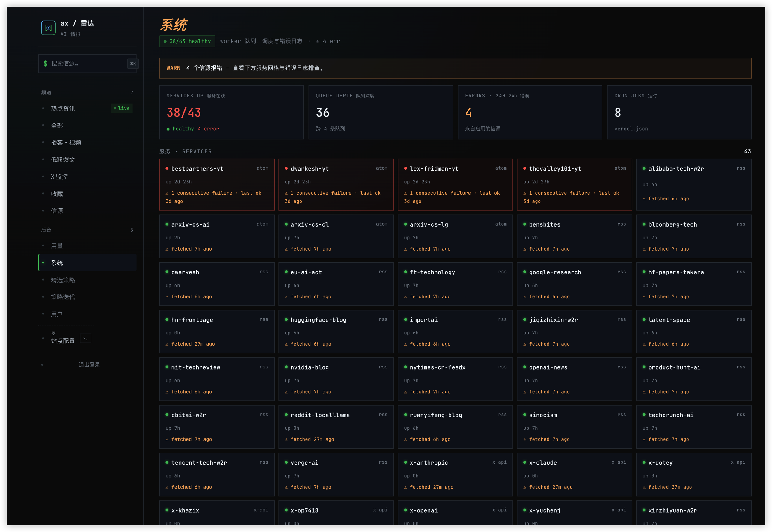Select the arxiv-cs-cl service
772x532 pixels.
coord(336,236)
